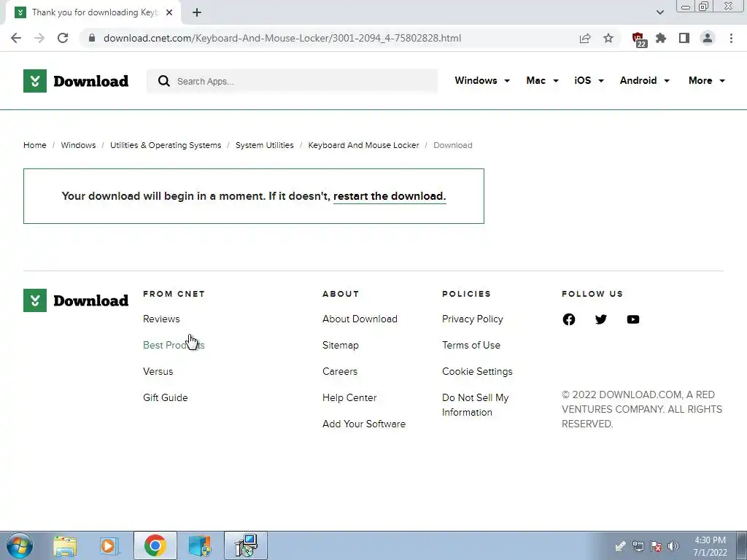Open Cookie Settings link
The height and width of the screenshot is (560, 747).
click(x=477, y=371)
